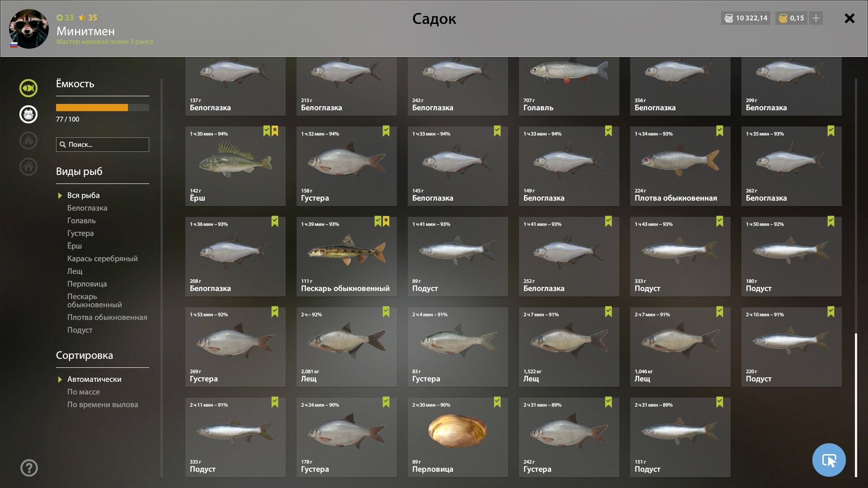
Task: Toggle the green bookmark on Пескарь обыкновенный card
Action: click(378, 221)
